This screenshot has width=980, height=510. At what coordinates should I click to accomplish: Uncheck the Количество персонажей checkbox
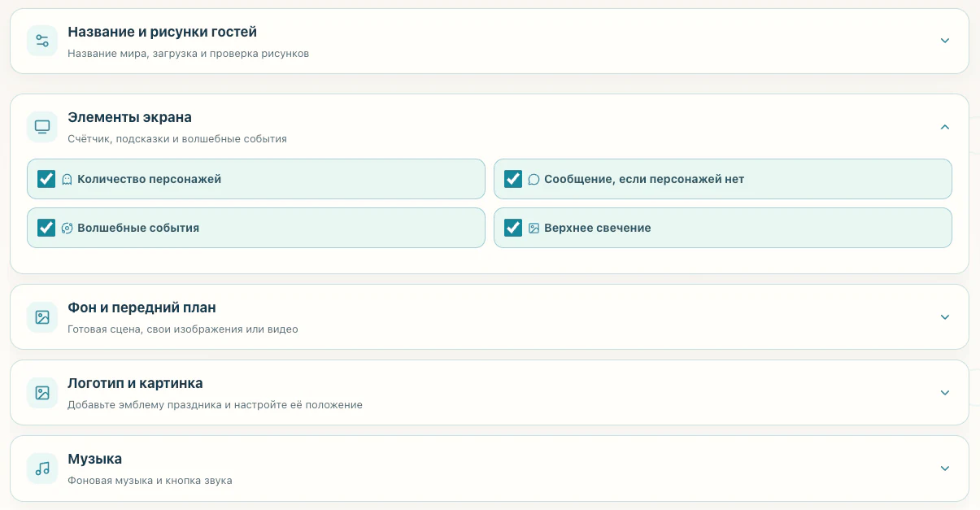46,179
